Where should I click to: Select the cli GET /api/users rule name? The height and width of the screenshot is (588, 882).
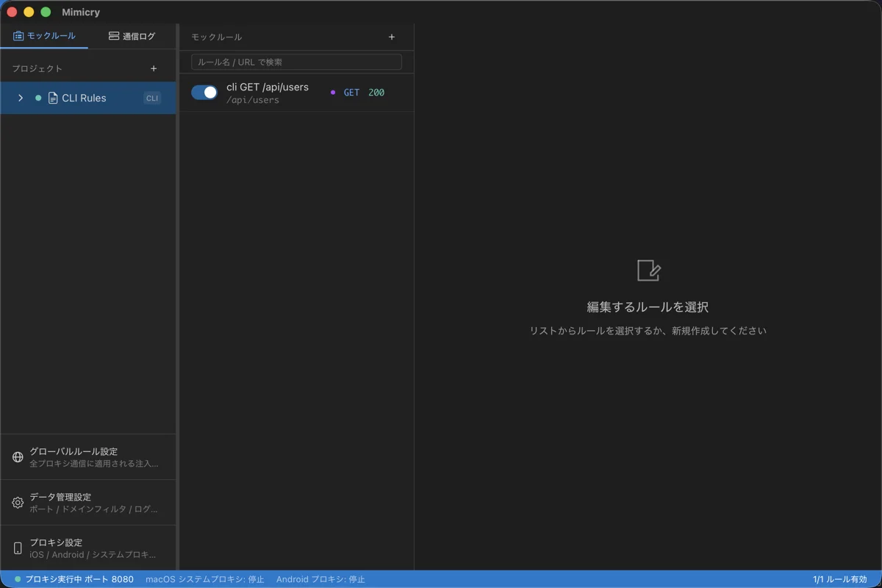(x=268, y=87)
